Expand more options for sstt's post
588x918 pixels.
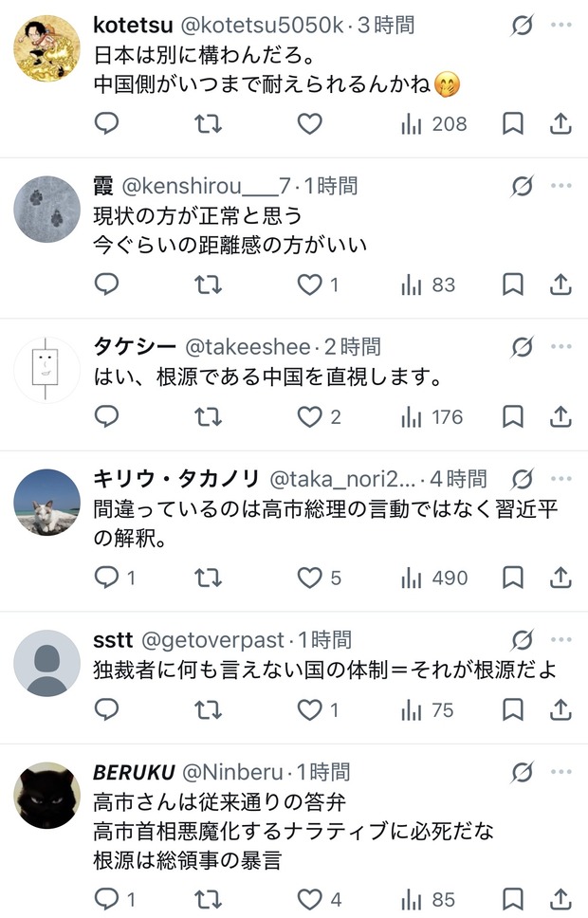561,639
